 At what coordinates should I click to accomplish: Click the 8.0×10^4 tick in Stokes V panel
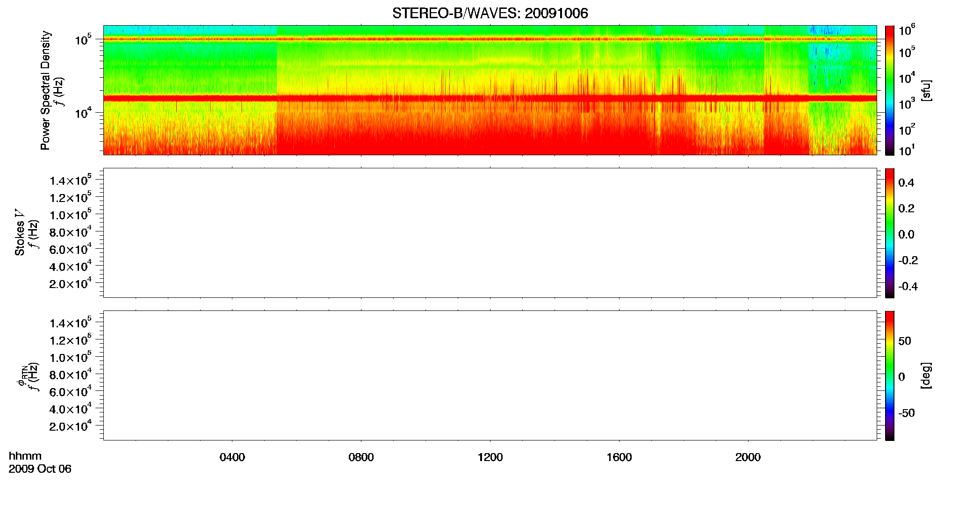(x=71, y=232)
